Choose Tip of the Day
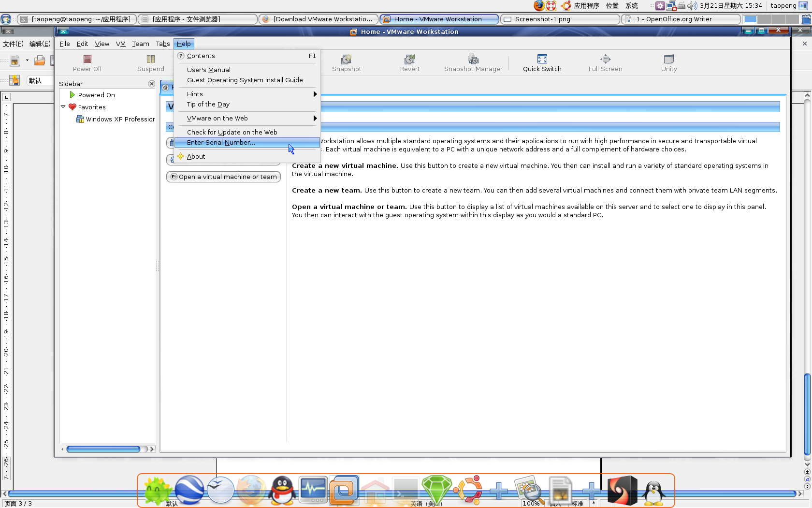This screenshot has height=508, width=812. tap(247, 105)
